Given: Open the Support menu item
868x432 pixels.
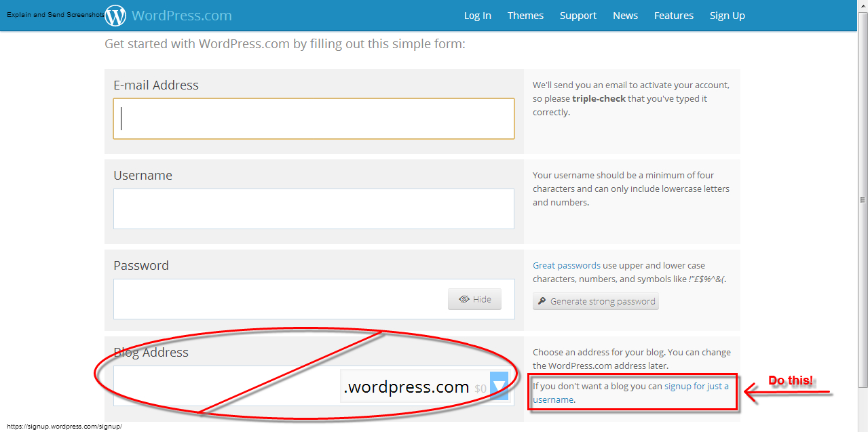Looking at the screenshot, I should [578, 16].
